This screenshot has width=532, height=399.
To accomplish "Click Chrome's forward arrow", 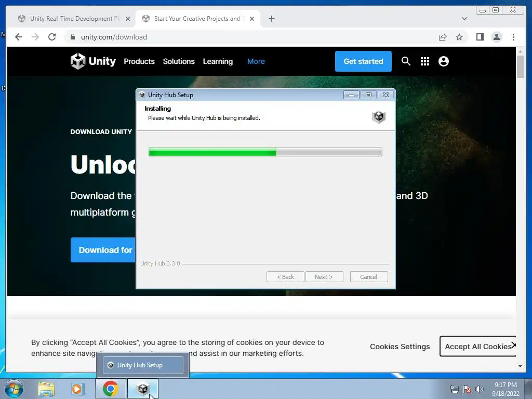I will coord(35,37).
